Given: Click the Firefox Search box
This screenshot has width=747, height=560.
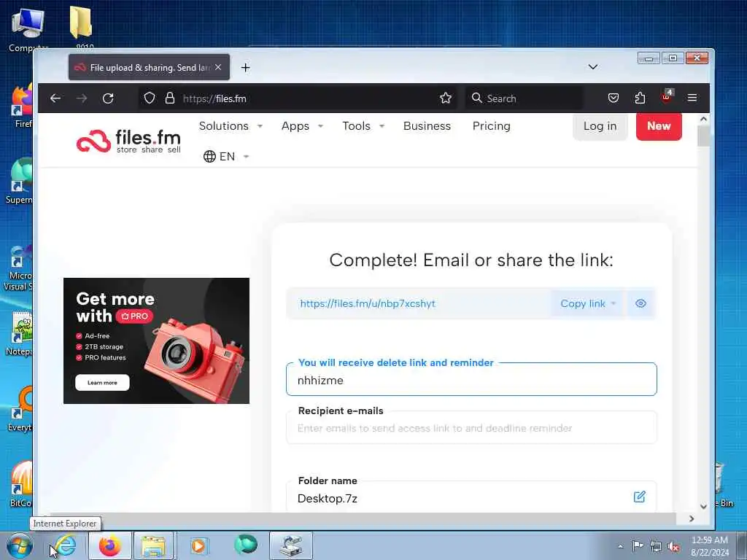Looking at the screenshot, I should click(524, 98).
